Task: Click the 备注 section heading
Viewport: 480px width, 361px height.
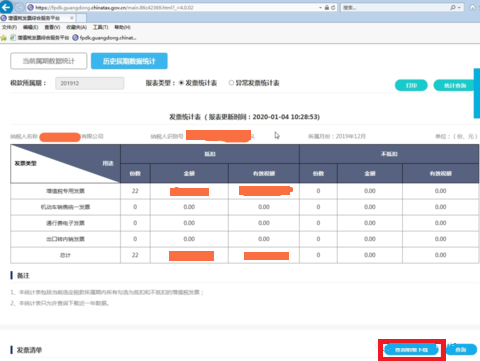Action: 23,276
